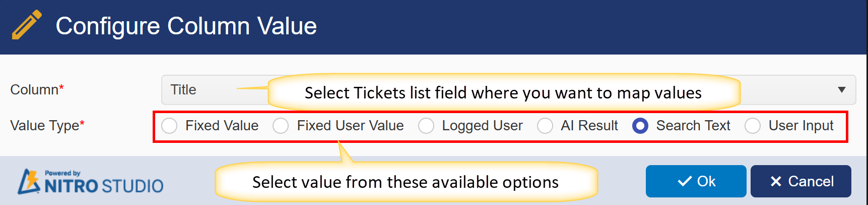The width and height of the screenshot is (868, 205).
Task: Click the Nitro Studio lightning bolt logo
Action: (x=29, y=181)
